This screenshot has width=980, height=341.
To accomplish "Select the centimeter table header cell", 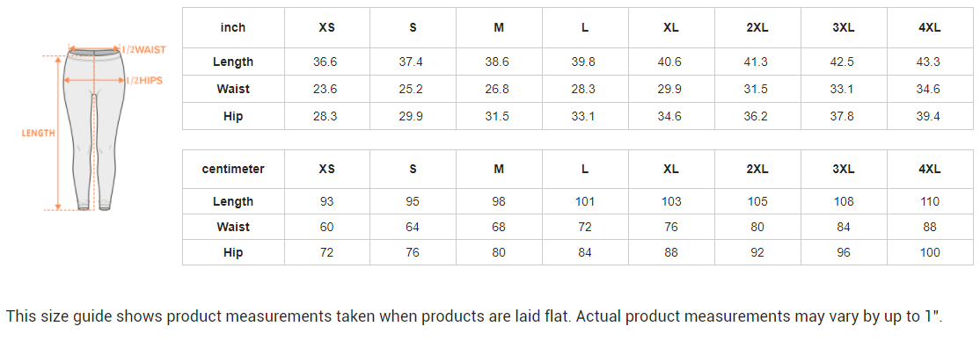I will (233, 170).
